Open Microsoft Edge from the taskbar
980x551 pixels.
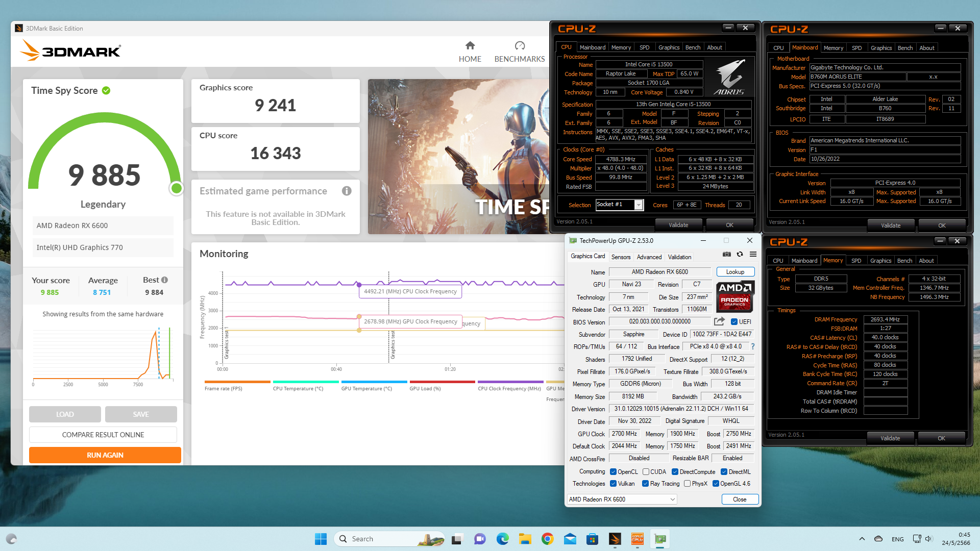click(503, 539)
